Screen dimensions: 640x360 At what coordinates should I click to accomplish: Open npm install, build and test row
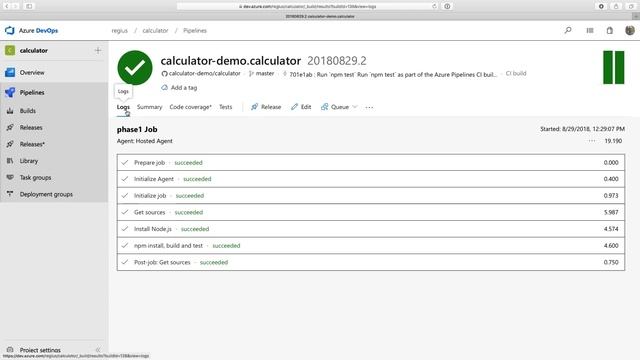click(x=371, y=246)
